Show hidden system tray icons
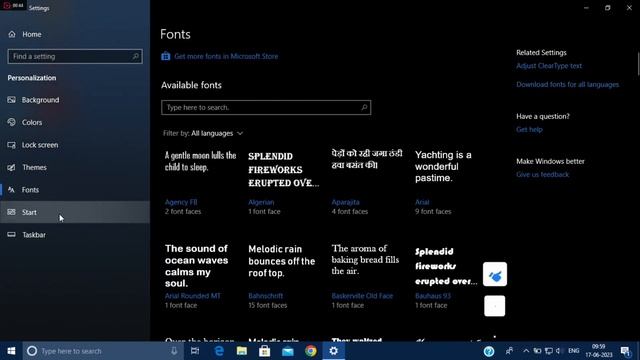The image size is (640, 360). (526, 351)
